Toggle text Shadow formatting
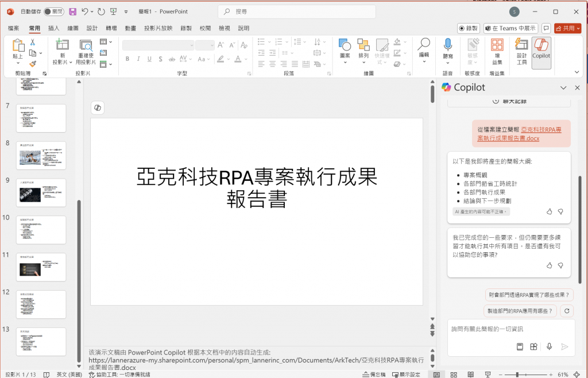 [x=161, y=59]
